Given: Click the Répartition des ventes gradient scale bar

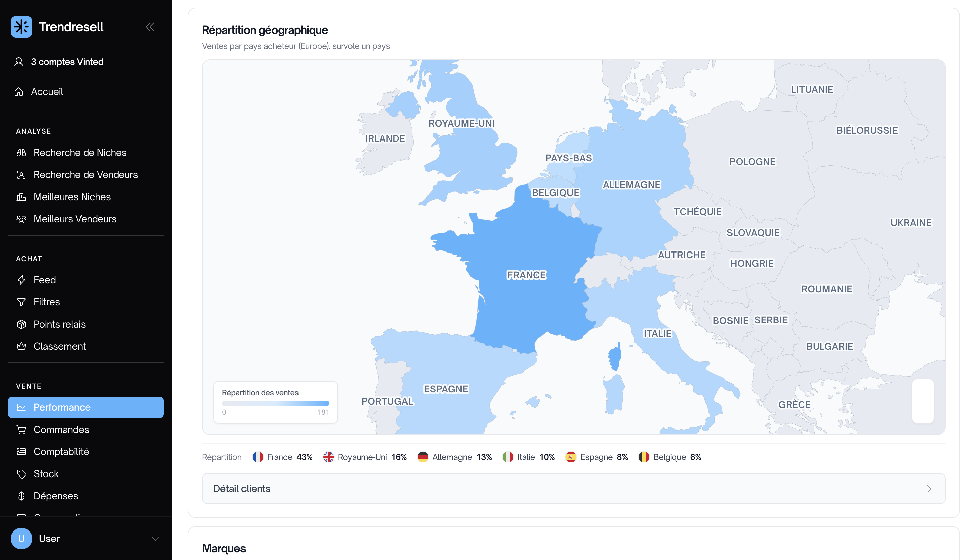Looking at the screenshot, I should (x=275, y=403).
